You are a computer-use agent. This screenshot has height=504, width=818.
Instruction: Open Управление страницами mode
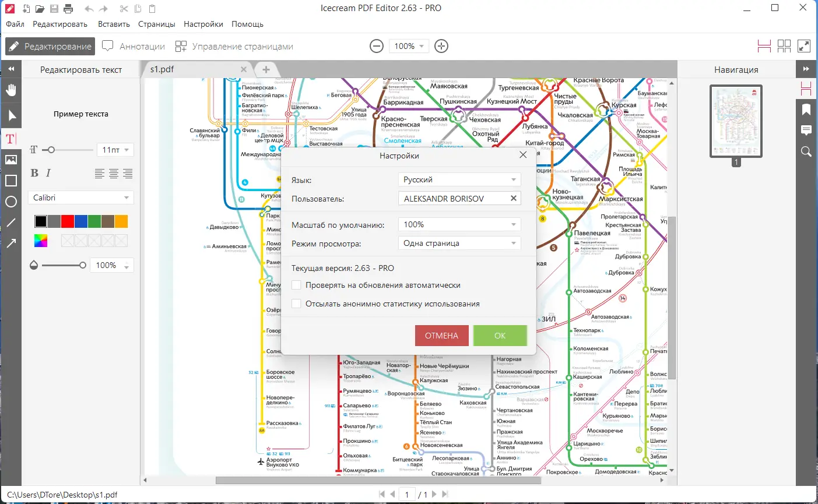(234, 46)
